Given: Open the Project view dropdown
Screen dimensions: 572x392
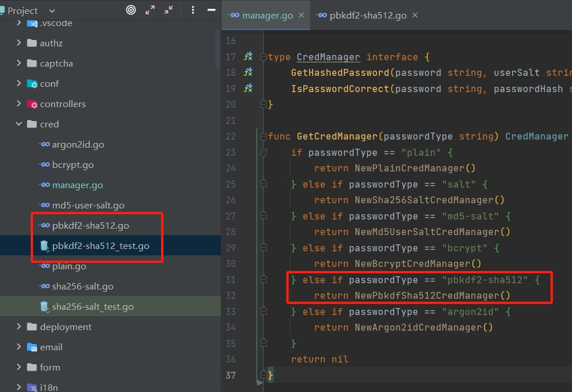Looking at the screenshot, I should point(52,11).
